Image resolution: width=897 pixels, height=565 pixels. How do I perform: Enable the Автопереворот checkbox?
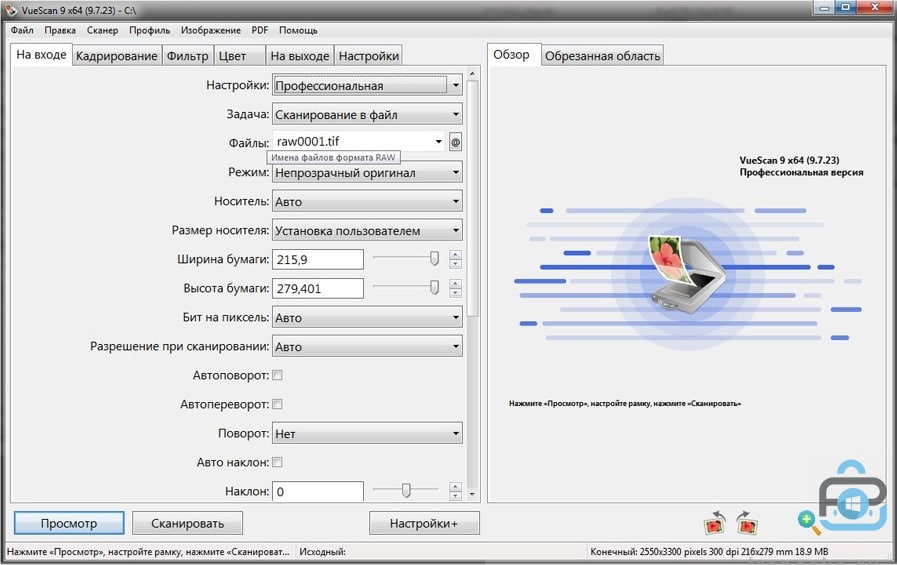(x=277, y=404)
